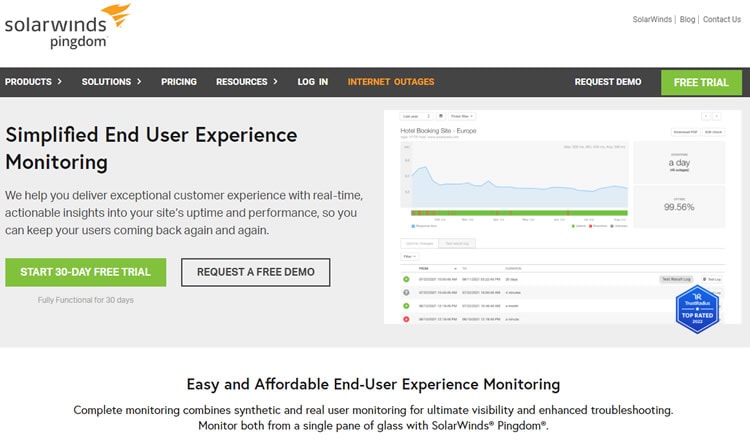
Task: Go to the Pricing page
Action: tap(179, 82)
